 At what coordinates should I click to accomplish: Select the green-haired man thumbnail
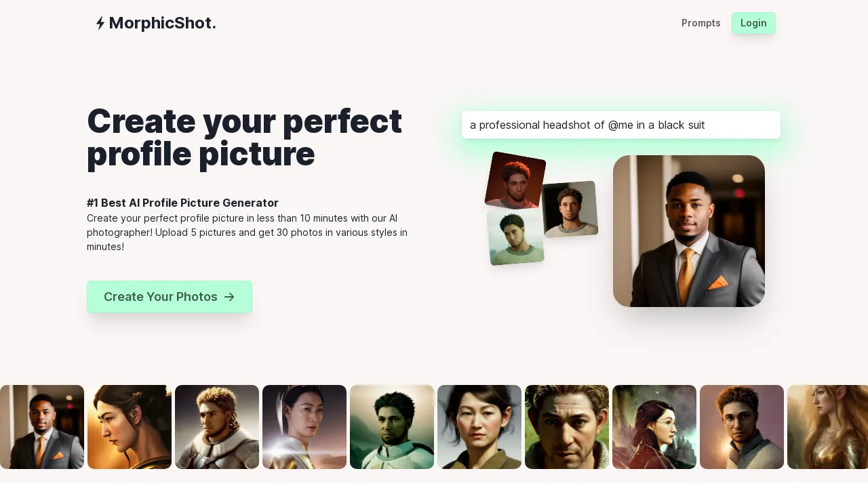pos(391,426)
